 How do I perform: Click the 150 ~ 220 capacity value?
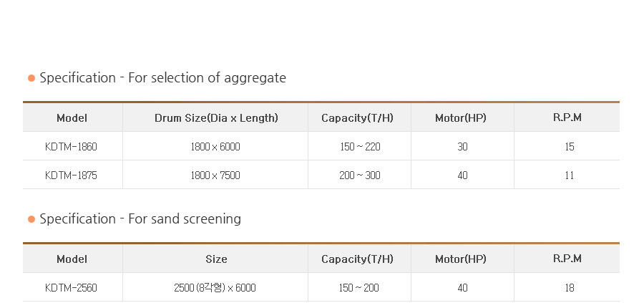pyautogui.click(x=360, y=147)
